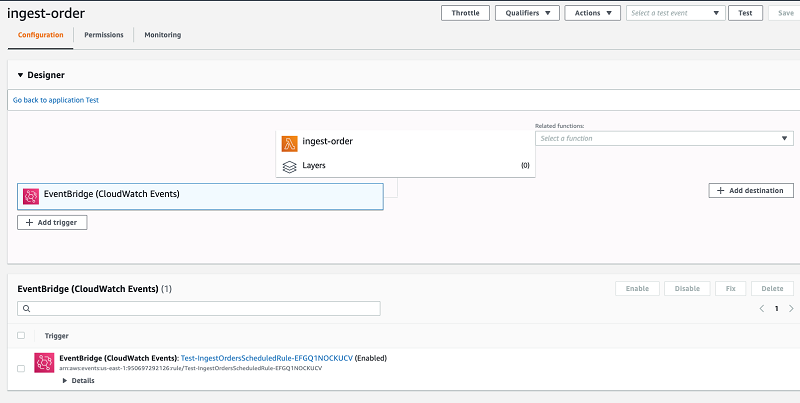The image size is (800, 403).
Task: Expand the trigger Details disclosure
Action: [78, 381]
